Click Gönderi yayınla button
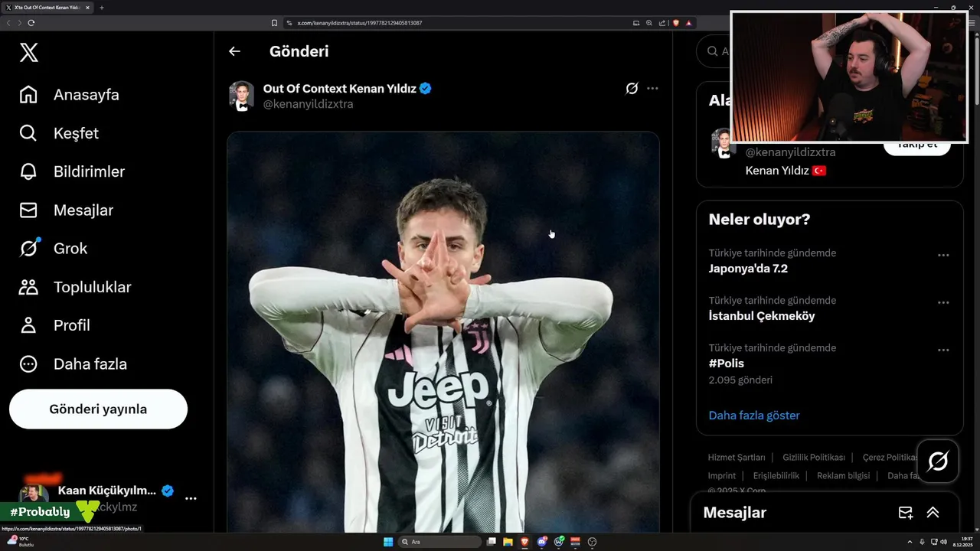Screen dimensions: 980x551 (x=98, y=409)
